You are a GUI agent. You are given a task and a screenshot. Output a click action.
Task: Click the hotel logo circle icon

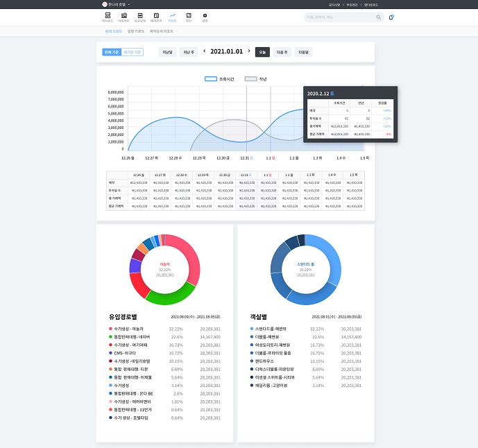(105, 4)
